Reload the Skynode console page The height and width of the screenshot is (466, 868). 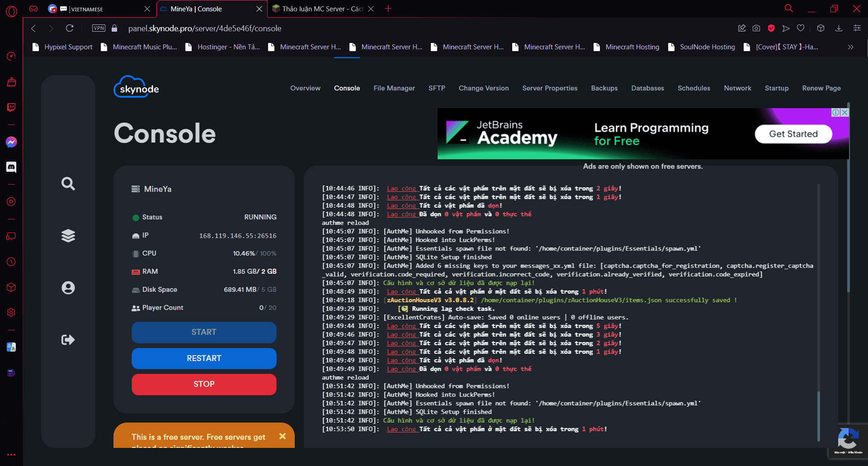pos(70,29)
